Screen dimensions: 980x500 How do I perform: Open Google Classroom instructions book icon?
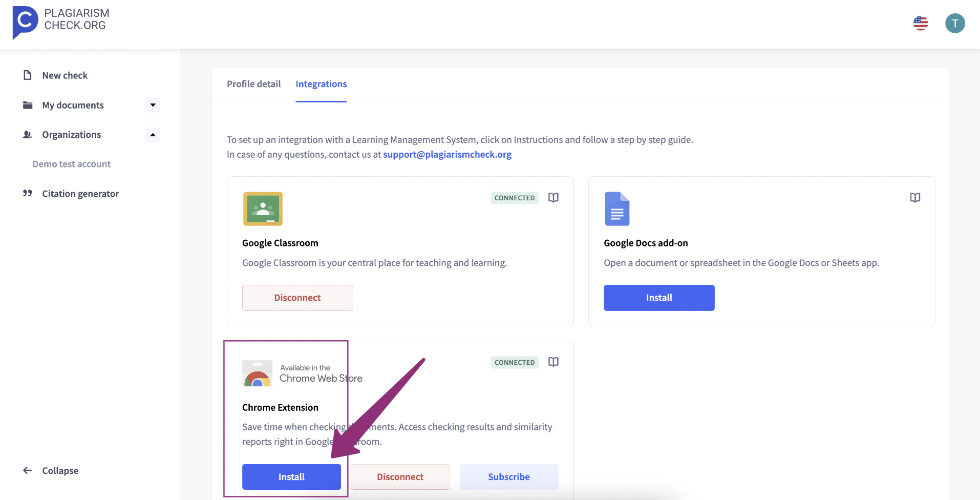553,198
